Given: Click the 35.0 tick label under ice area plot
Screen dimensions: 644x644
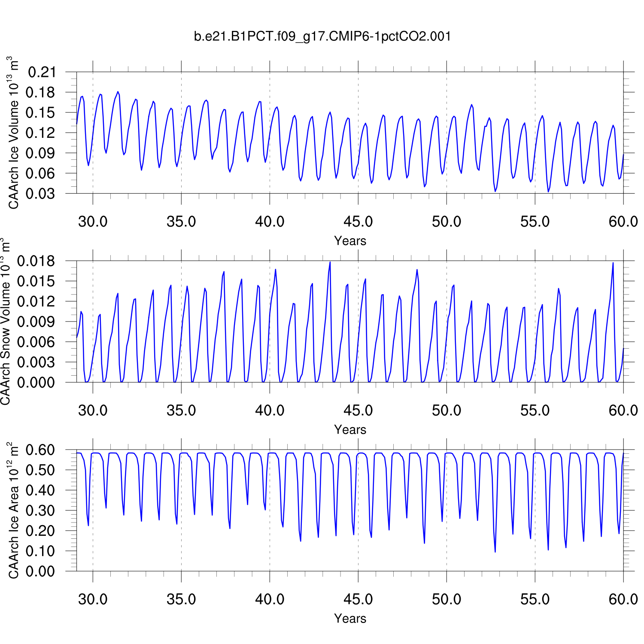Looking at the screenshot, I should pos(181,599).
